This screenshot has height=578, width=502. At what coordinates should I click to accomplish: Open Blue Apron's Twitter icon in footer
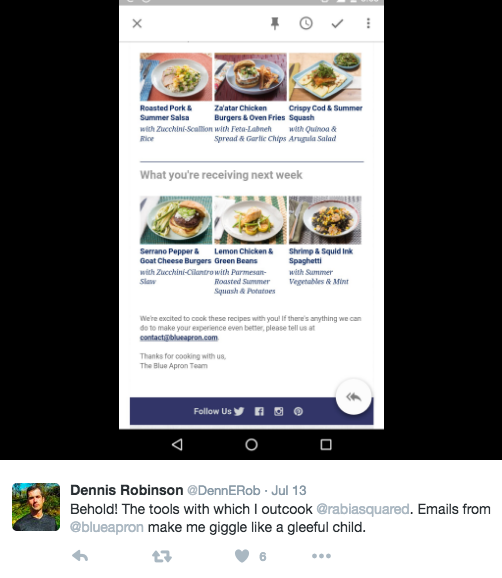[239, 411]
